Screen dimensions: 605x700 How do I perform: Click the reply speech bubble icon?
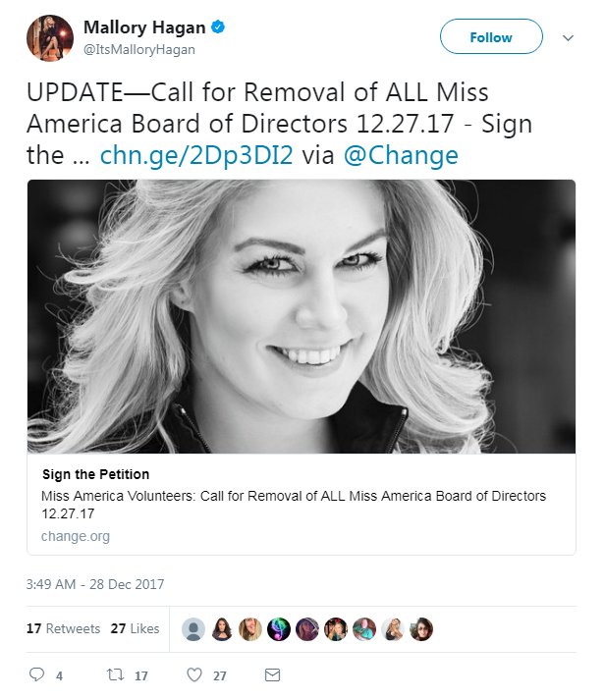coord(36,674)
